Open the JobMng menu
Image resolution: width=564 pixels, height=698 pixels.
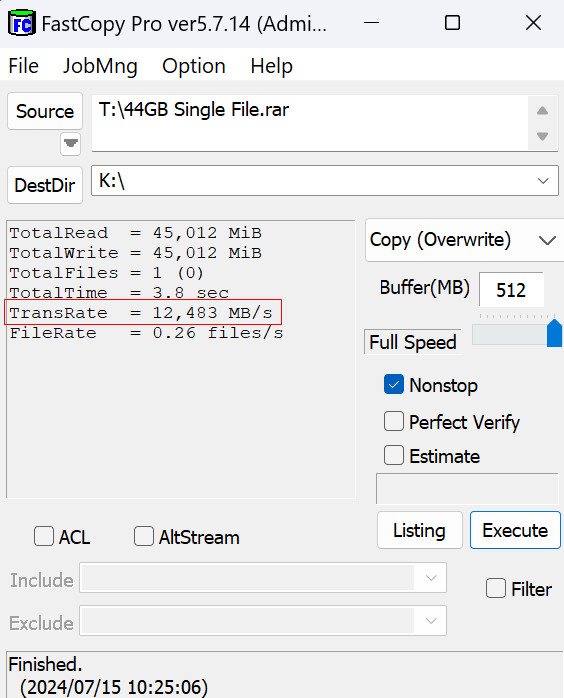pos(100,66)
